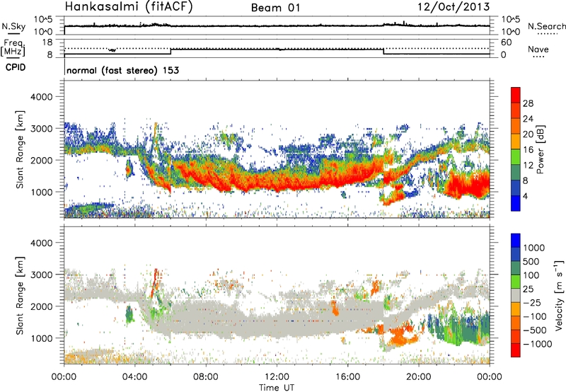Select the 'N.Sky' legend label
Screen dimensions: 566x392
tap(13, 26)
